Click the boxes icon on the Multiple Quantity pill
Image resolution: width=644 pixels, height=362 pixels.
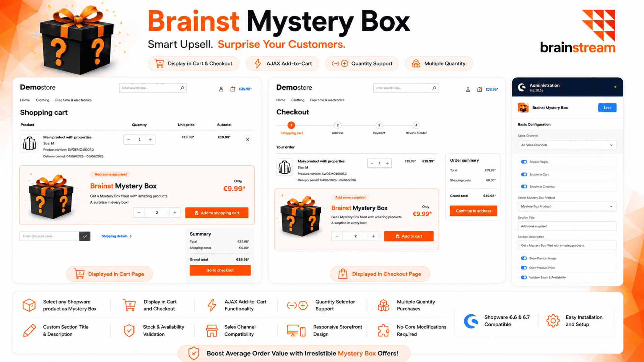coord(416,64)
